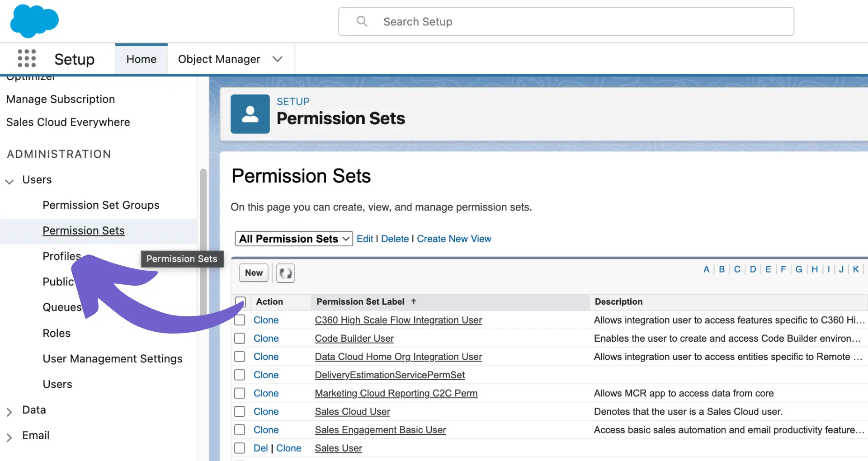Click the Permission Sets user icon
Image resolution: width=868 pixels, height=461 pixels.
(250, 114)
